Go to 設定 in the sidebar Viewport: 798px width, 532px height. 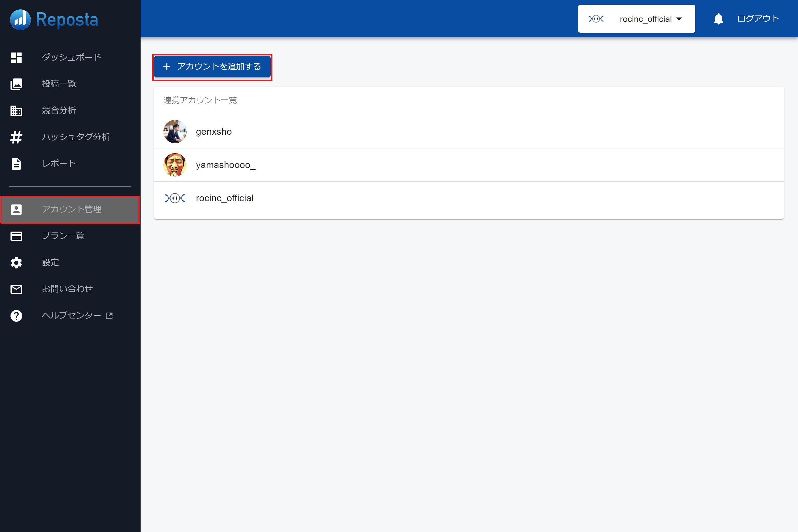point(70,262)
